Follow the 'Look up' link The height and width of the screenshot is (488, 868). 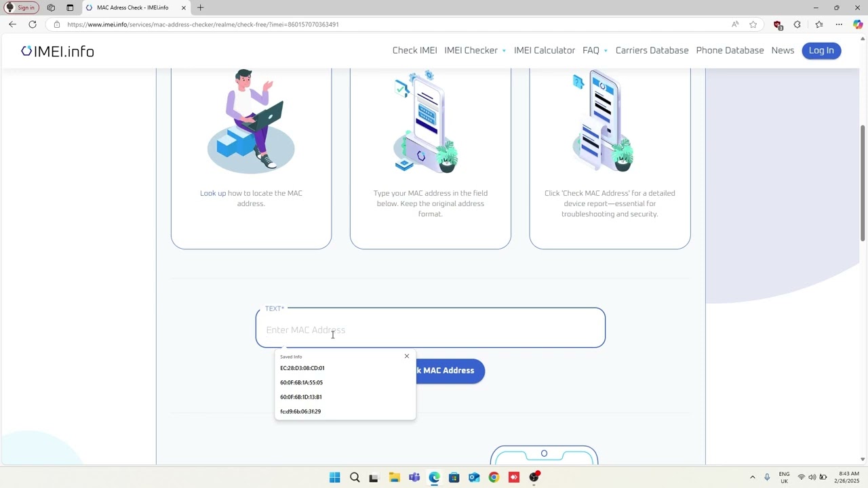[x=213, y=193]
